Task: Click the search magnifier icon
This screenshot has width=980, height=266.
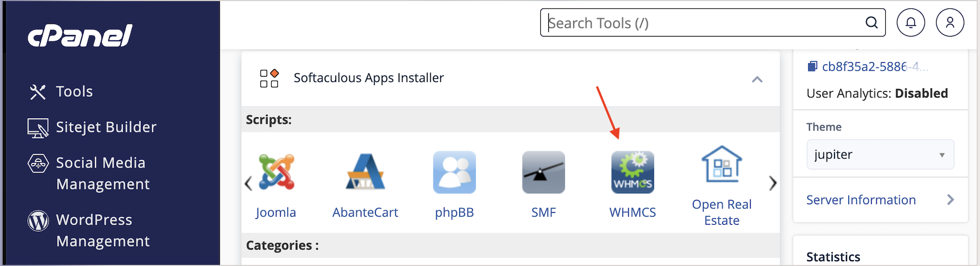Action: click(x=872, y=23)
